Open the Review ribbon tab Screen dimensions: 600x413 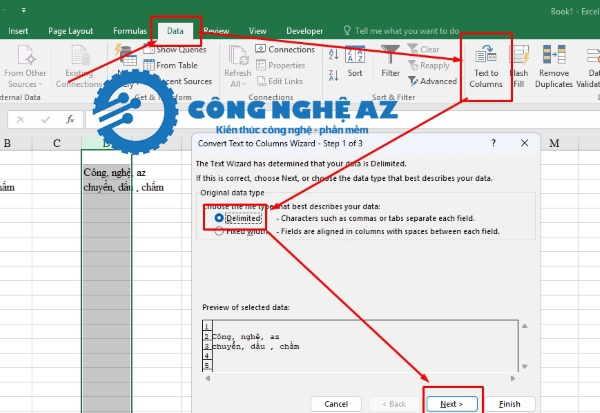216,31
